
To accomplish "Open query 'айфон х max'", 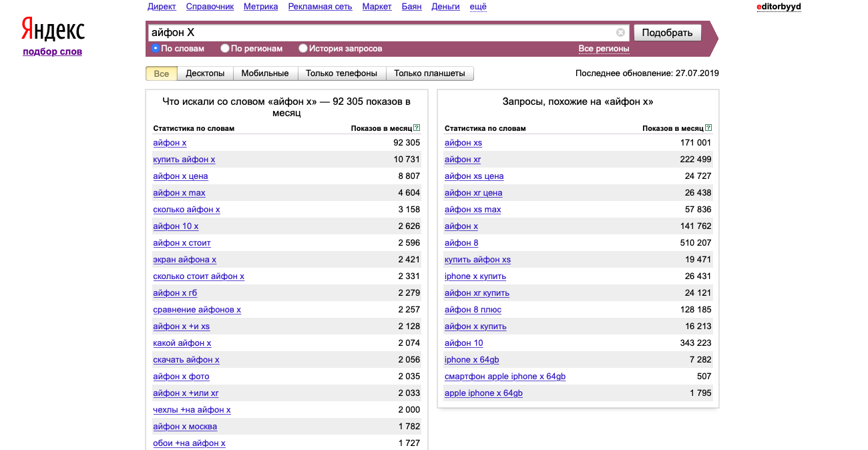I will tap(179, 193).
